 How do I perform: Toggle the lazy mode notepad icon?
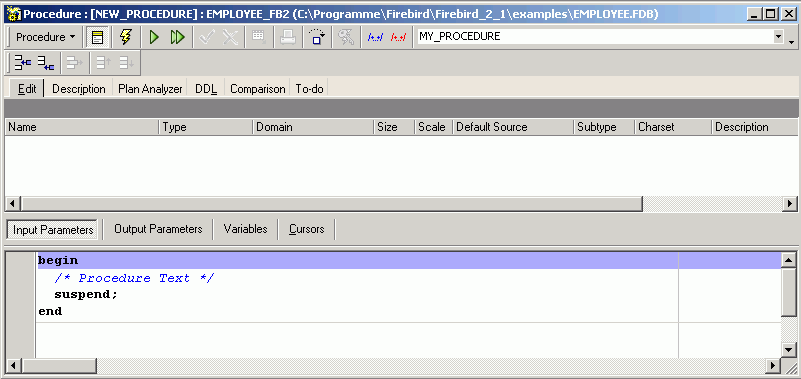click(97, 37)
